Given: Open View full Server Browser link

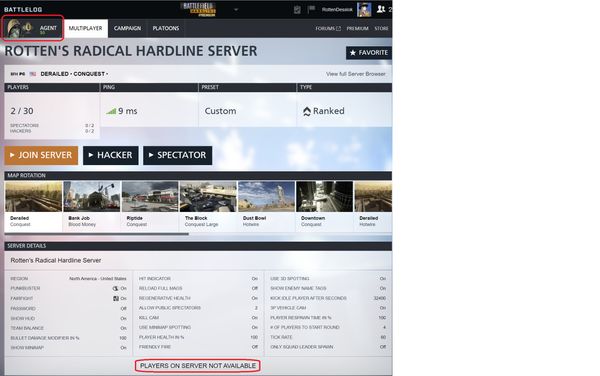Looking at the screenshot, I should tap(355, 74).
